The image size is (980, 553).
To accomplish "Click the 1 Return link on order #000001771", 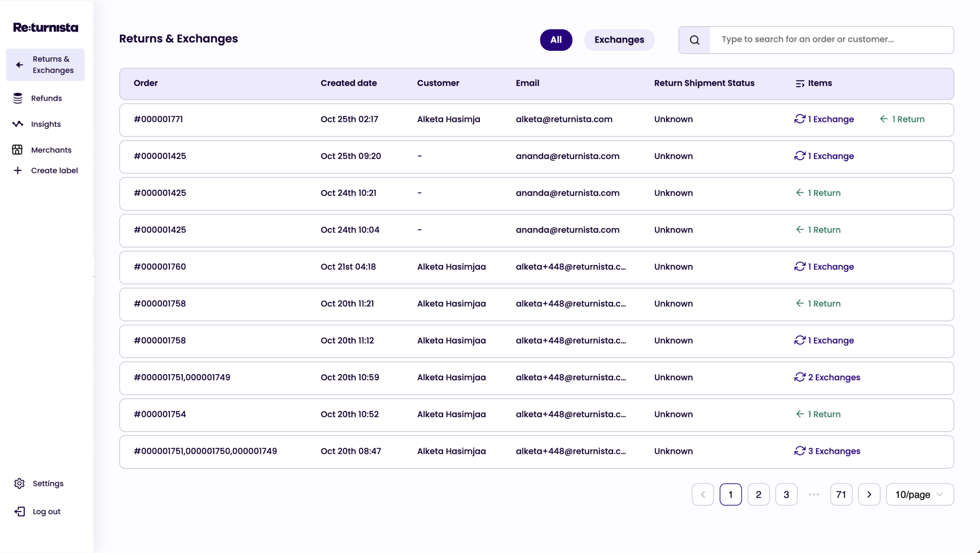I will [902, 119].
